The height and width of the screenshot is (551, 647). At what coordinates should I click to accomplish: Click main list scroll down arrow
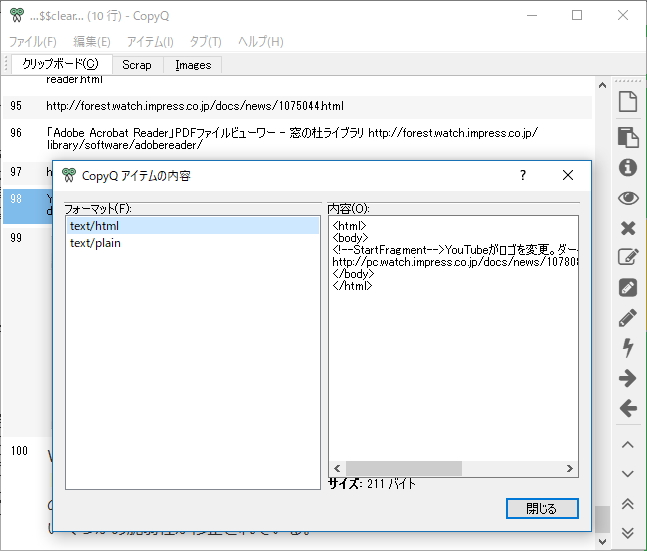tap(602, 542)
